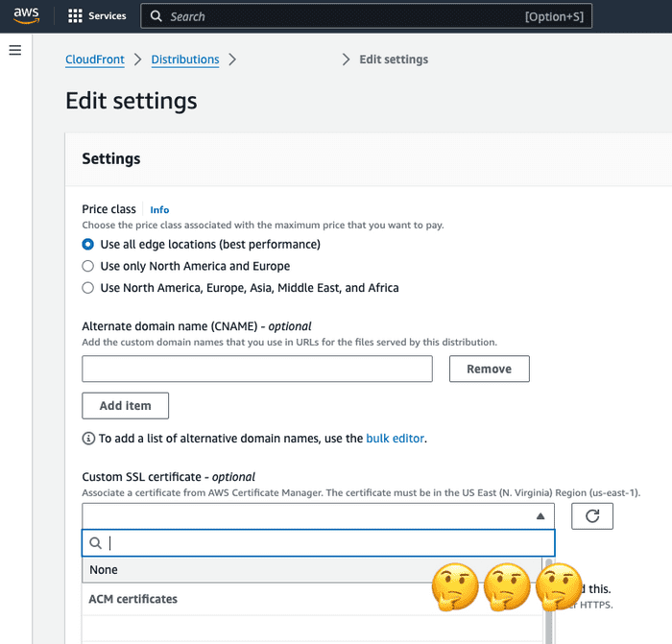
Task: Click the Add item button
Action: pos(125,406)
